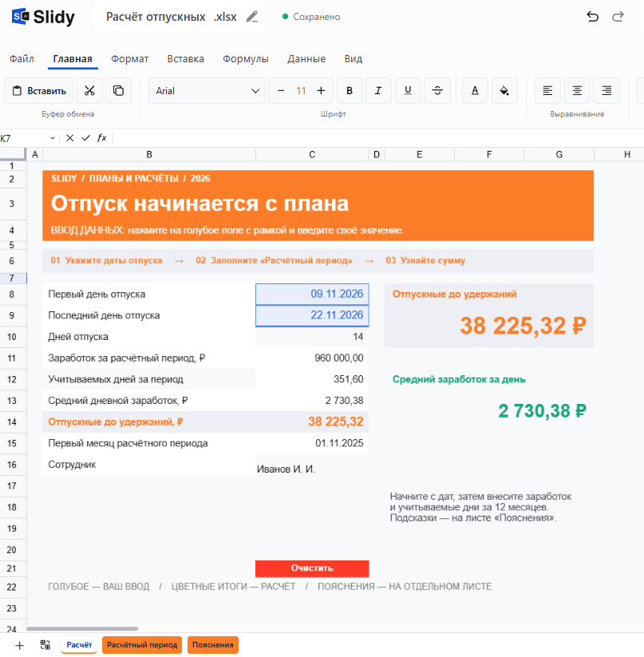Click label Первый день отпуска

pyautogui.click(x=97, y=294)
